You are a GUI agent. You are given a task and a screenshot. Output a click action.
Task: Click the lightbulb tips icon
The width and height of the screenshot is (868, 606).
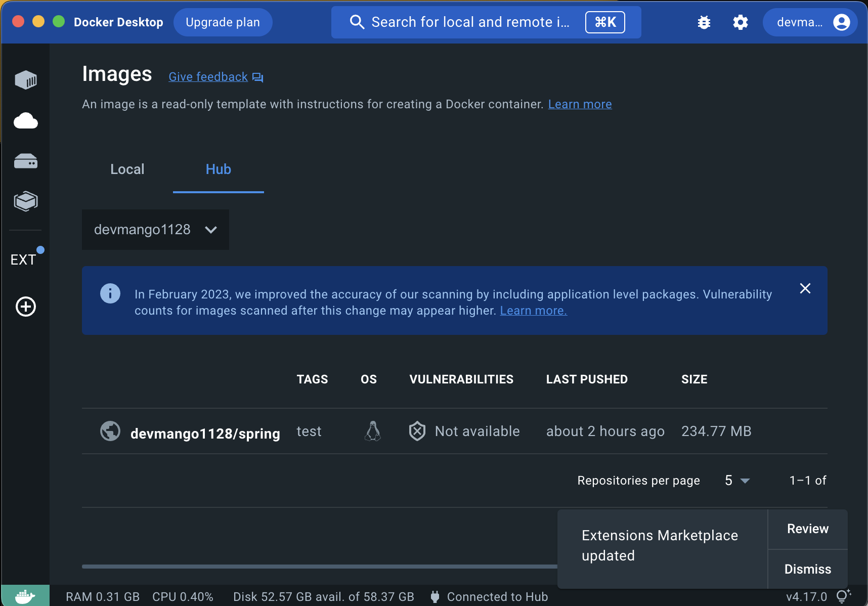pyautogui.click(x=843, y=596)
